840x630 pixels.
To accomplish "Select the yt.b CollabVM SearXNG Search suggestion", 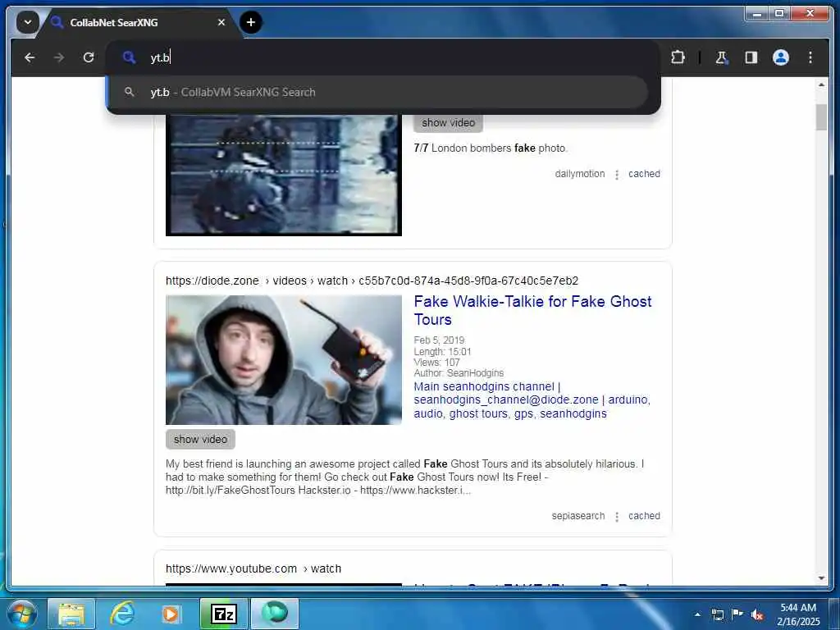I will (377, 92).
